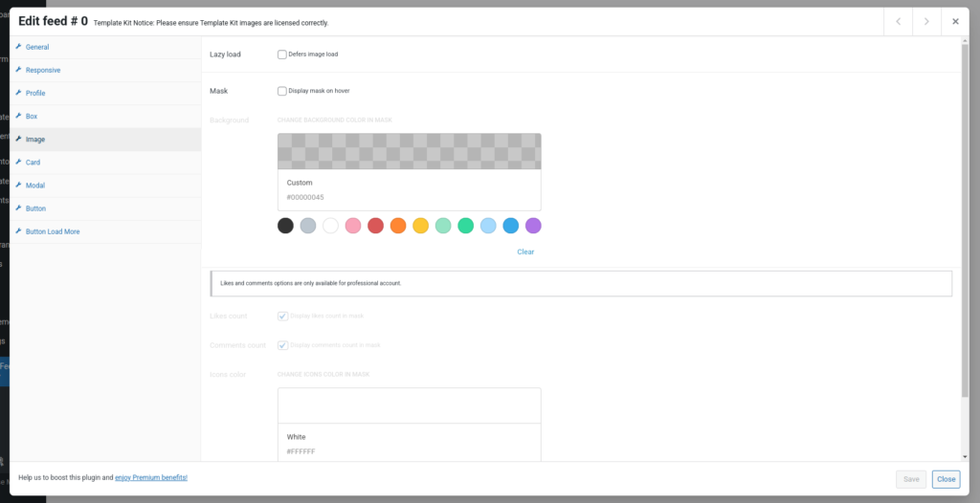Open the enjoy Premium benefits link
Screen dimensions: 980x503
coord(151,476)
